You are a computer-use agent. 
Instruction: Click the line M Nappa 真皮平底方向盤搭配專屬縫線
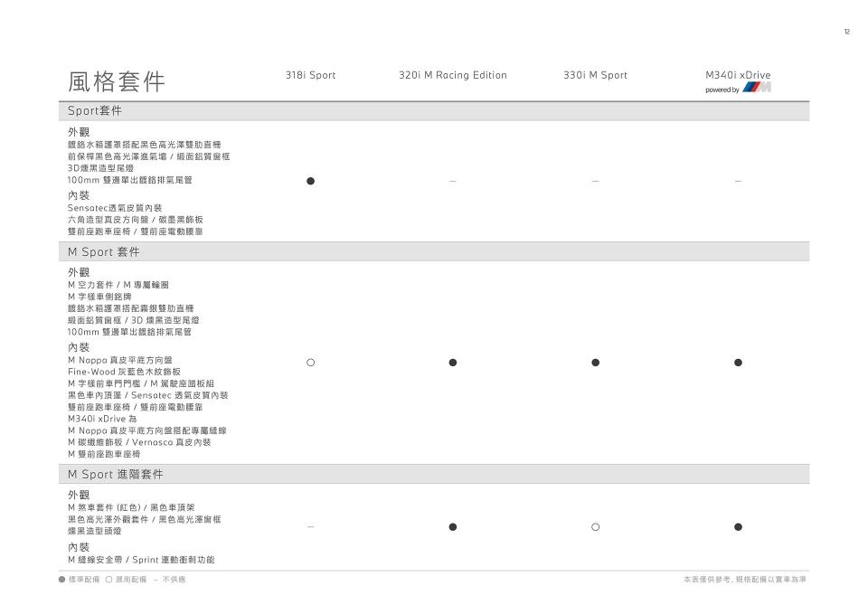pyautogui.click(x=146, y=430)
